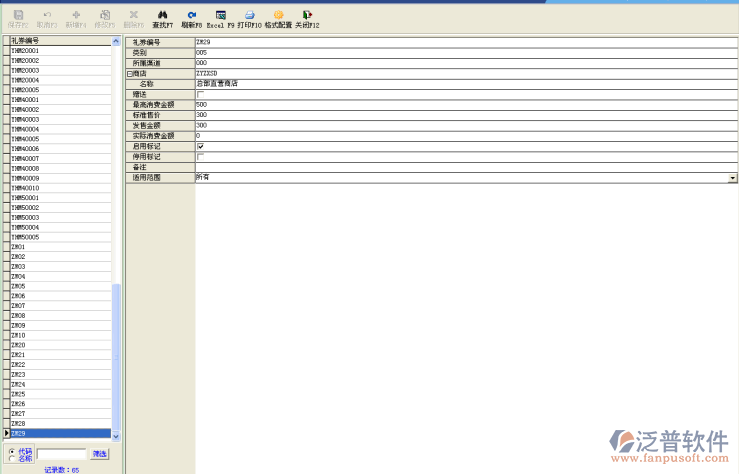The width and height of the screenshot is (739, 474).
Task: Click the 新增F4 add icon
Action: [x=76, y=14]
